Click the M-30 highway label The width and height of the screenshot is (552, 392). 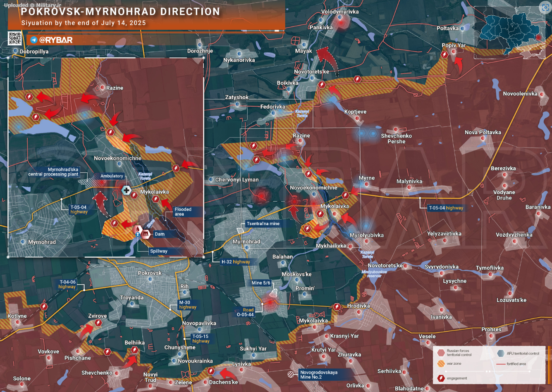click(x=187, y=305)
